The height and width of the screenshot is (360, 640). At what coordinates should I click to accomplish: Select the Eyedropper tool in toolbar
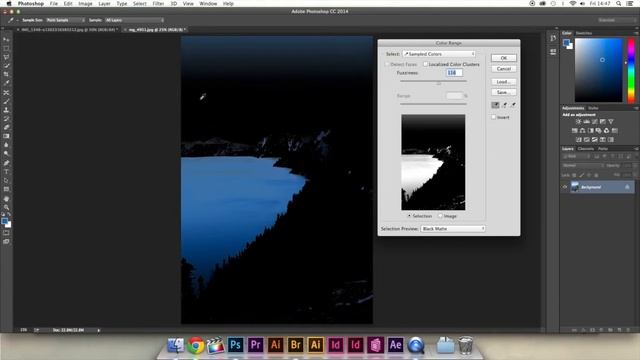6,83
